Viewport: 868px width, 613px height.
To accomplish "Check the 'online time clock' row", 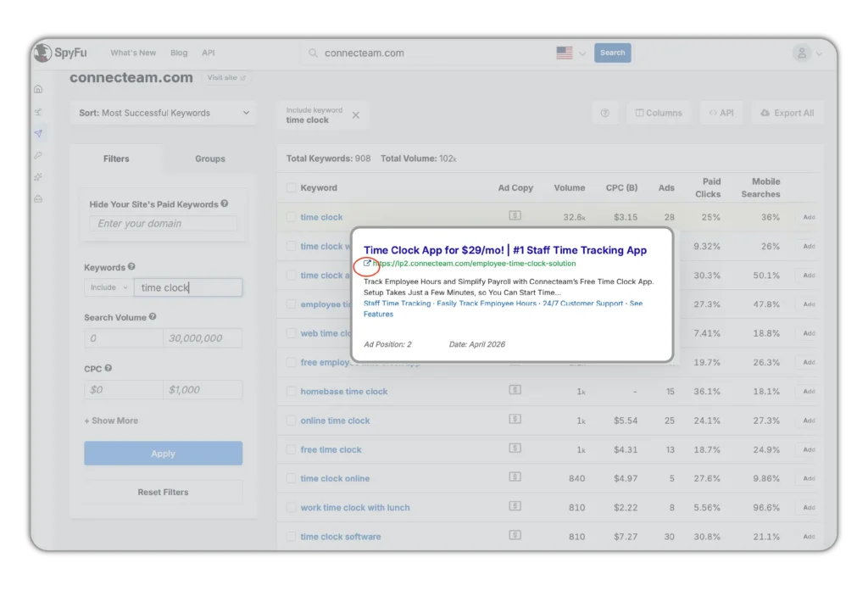I will click(291, 421).
